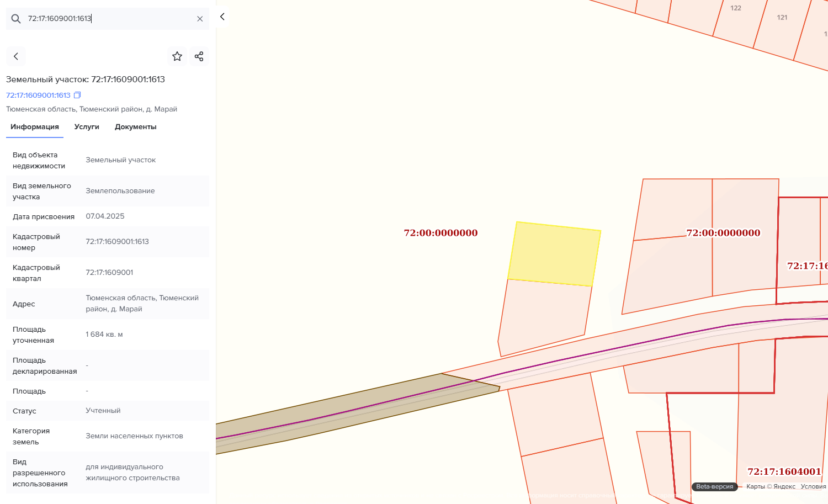Screen dimensions: 828x504
Task: Open the Условия link on map
Action: (813, 486)
